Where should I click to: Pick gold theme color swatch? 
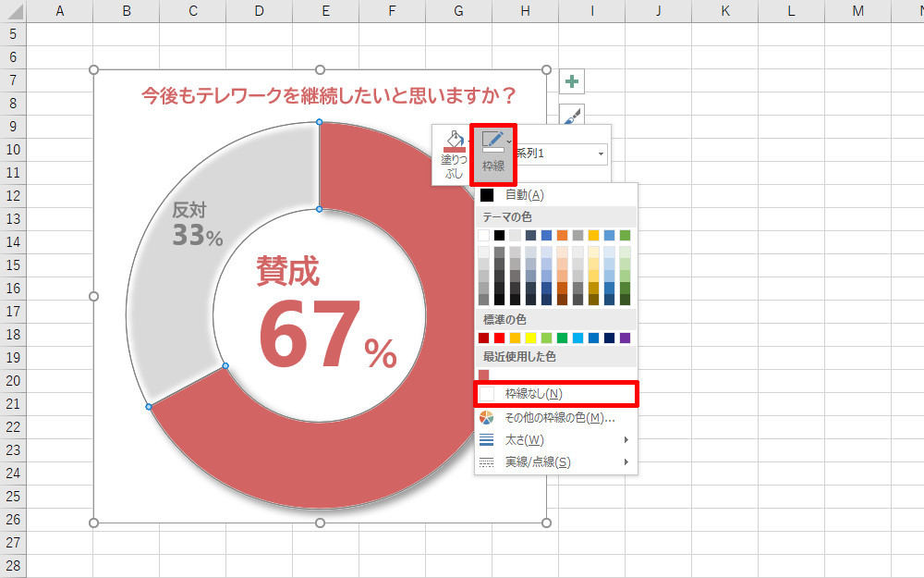click(x=593, y=235)
